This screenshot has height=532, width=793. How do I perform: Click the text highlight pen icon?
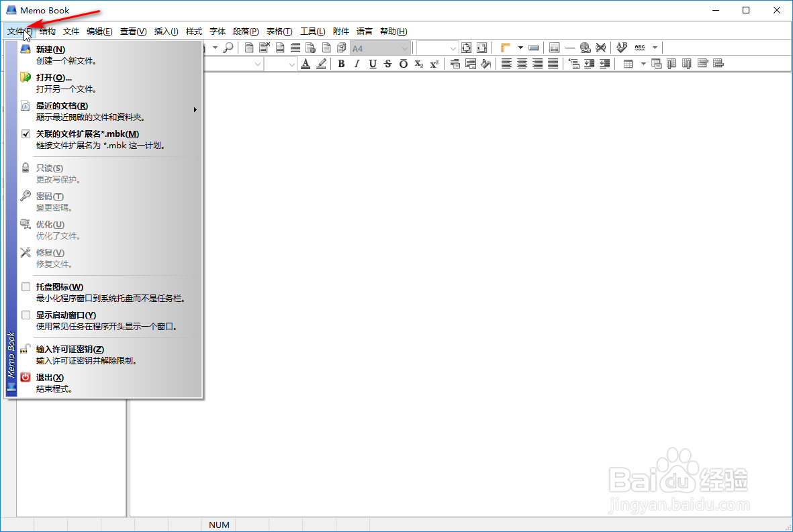pyautogui.click(x=321, y=64)
